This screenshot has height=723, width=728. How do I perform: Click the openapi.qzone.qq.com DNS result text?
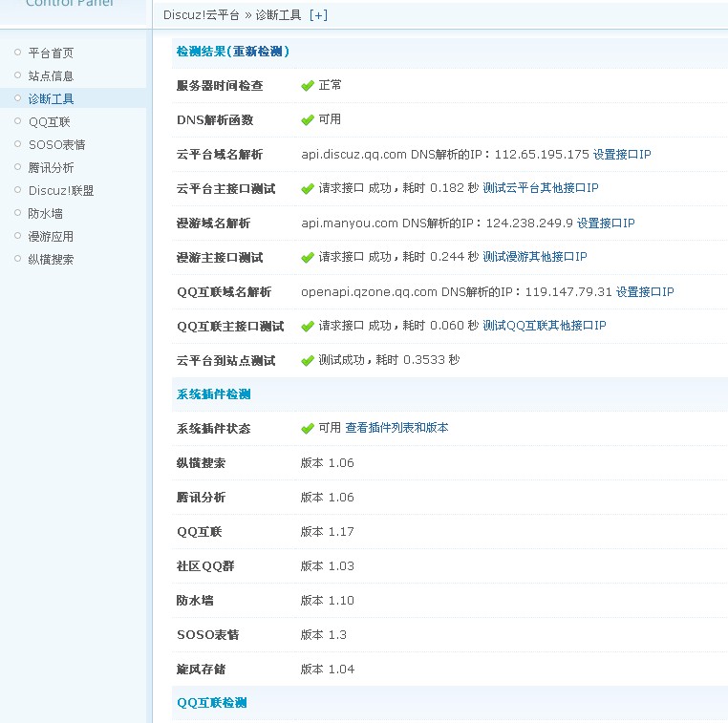(x=457, y=292)
